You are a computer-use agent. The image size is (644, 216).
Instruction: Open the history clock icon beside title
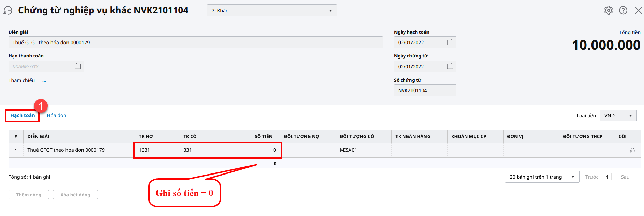coord(8,11)
